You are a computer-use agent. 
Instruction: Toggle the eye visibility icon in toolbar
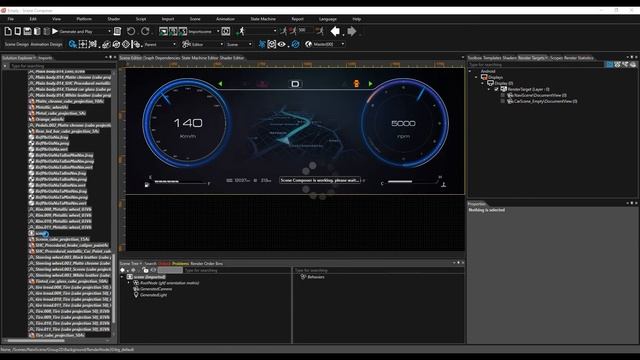click(x=282, y=44)
